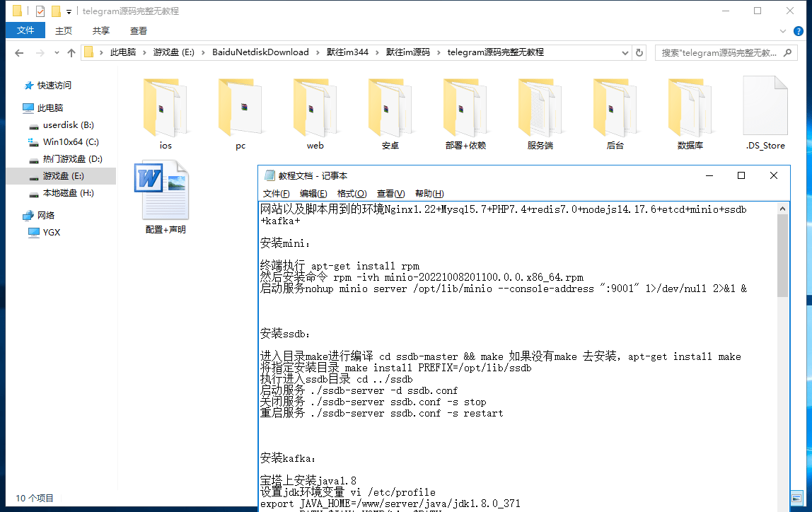This screenshot has width=812, height=512.
Task: Go forward in Explorer history
Action: (40, 53)
